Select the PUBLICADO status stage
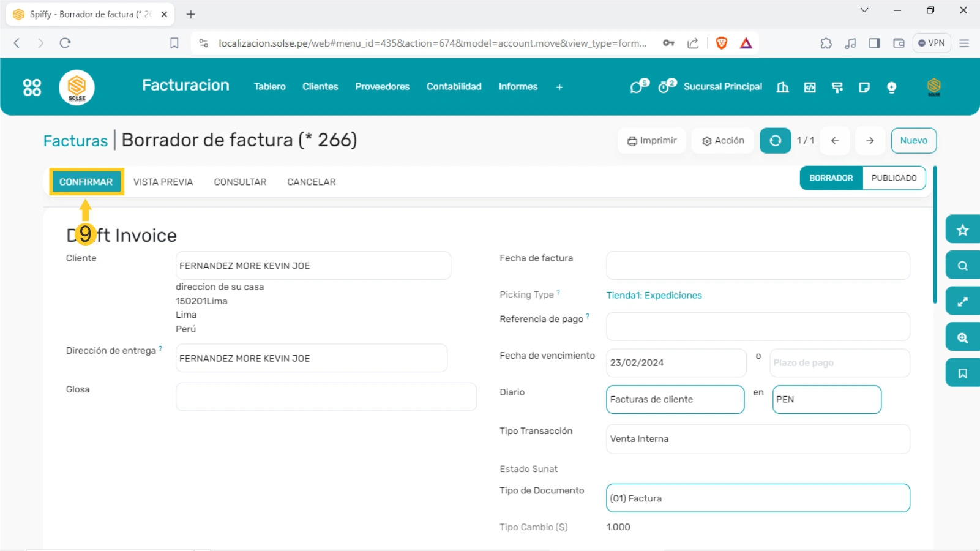The width and height of the screenshot is (980, 551). (x=894, y=178)
